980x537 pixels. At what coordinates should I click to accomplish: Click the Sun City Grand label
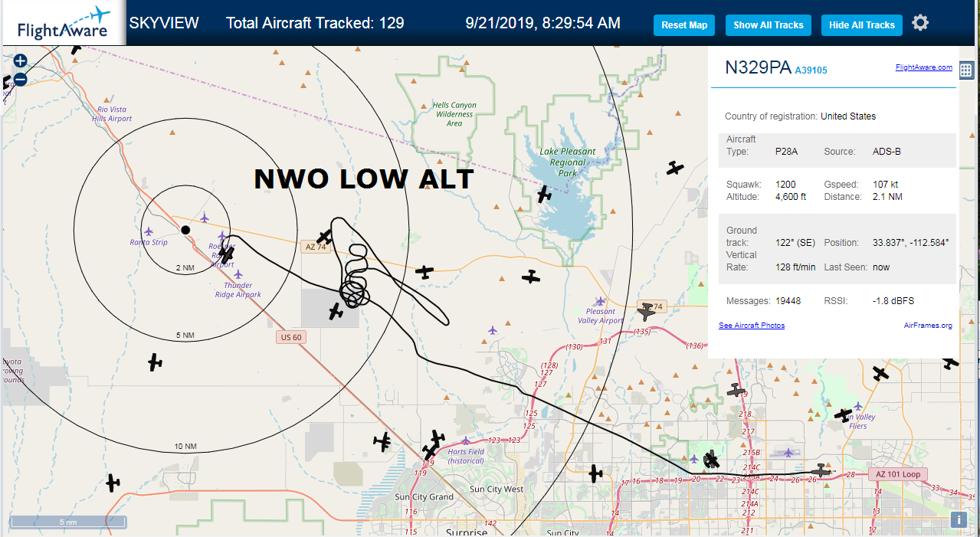pos(424,497)
